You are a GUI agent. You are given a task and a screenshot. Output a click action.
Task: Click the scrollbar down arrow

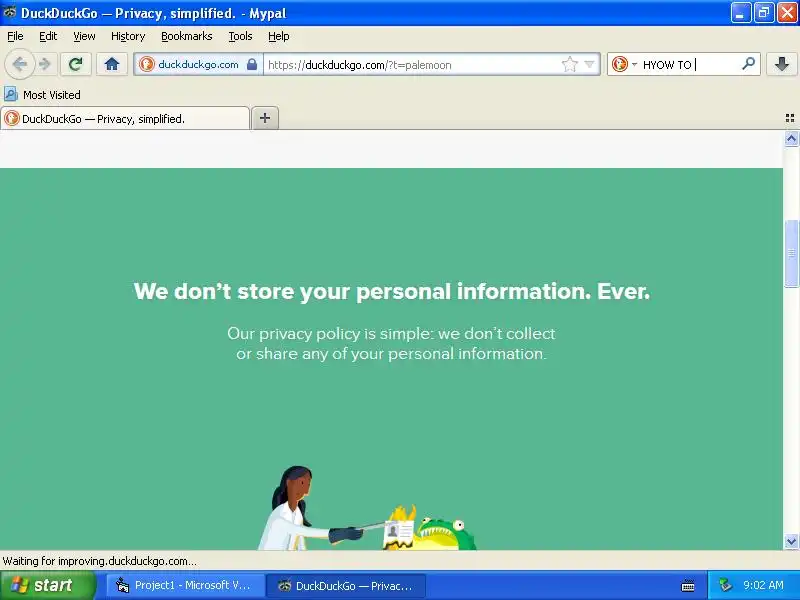pyautogui.click(x=791, y=541)
